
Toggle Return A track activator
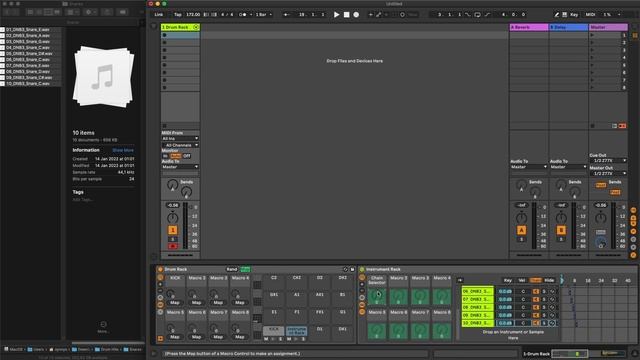(x=521, y=230)
